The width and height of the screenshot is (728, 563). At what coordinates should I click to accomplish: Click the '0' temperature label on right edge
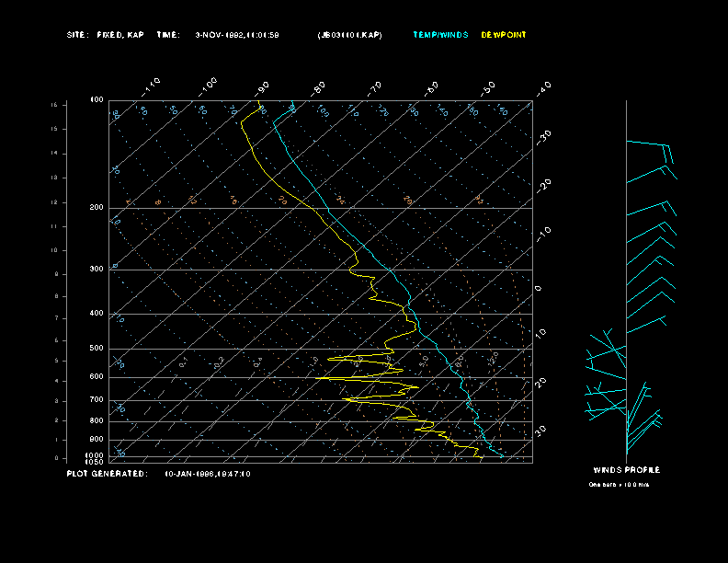click(538, 289)
